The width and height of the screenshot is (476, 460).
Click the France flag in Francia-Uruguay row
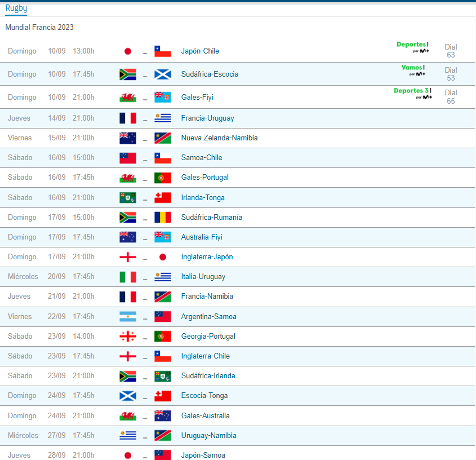(x=128, y=118)
